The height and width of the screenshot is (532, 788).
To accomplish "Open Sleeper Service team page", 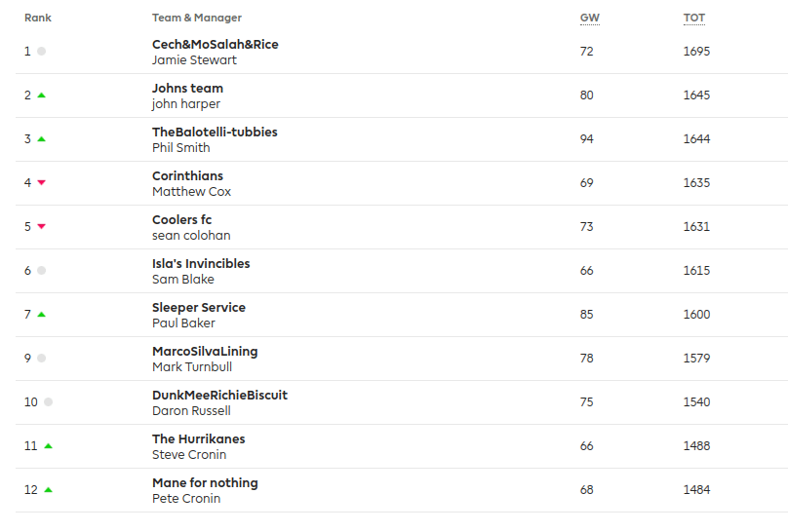I will click(198, 308).
